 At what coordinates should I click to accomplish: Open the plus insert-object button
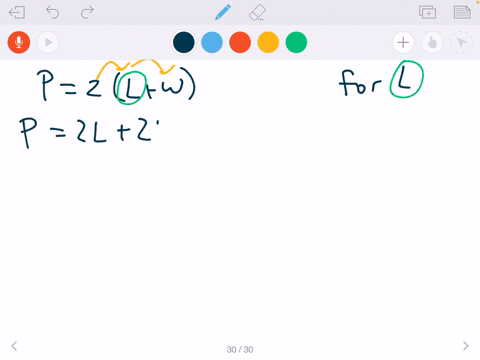point(403,42)
